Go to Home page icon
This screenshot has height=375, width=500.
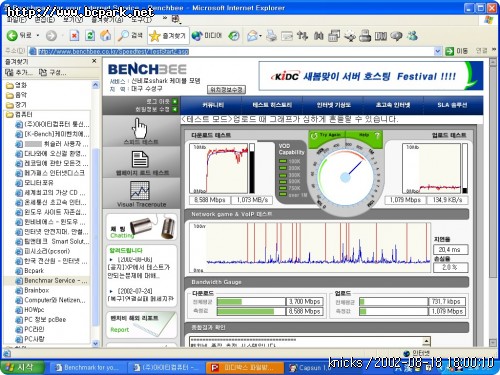[x=106, y=36]
